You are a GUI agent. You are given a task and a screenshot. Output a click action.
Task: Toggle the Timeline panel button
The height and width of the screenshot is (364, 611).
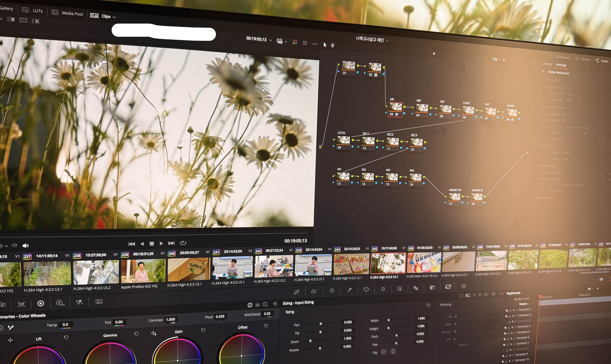tap(582, 59)
